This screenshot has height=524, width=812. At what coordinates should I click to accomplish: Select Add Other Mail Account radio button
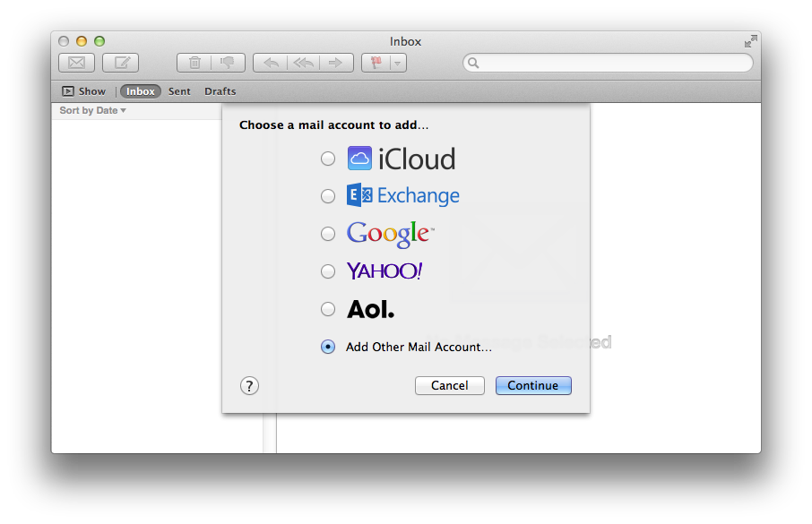328,347
